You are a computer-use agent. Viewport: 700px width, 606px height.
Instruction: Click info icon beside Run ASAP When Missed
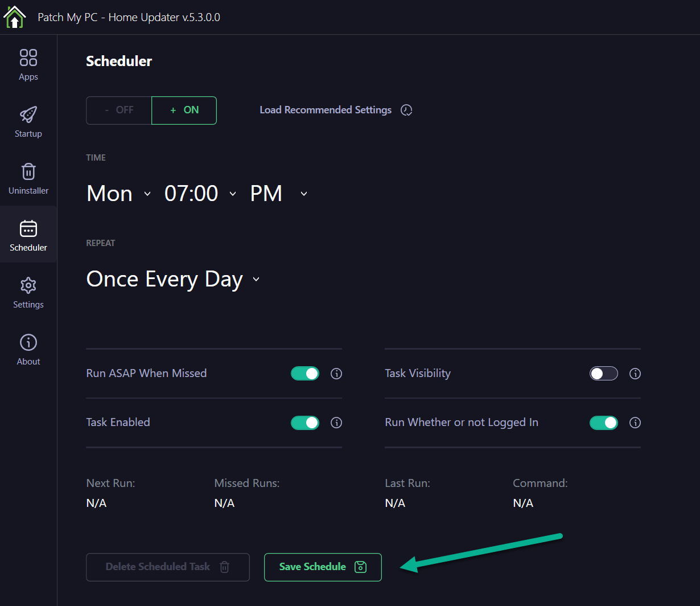tap(336, 374)
